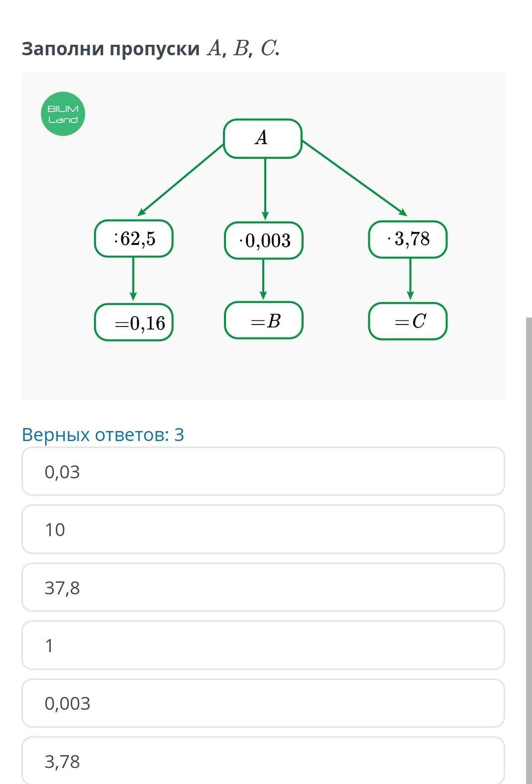Image resolution: width=532 pixels, height=784 pixels.
Task: Click the '·0,003' multiplication node
Action: point(264,241)
